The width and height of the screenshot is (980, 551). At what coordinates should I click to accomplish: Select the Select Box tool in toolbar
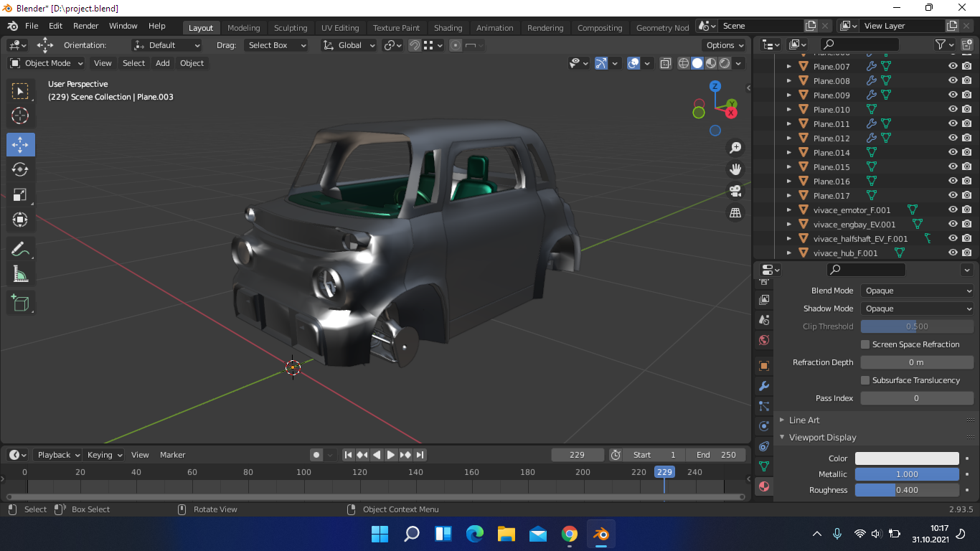click(20, 91)
